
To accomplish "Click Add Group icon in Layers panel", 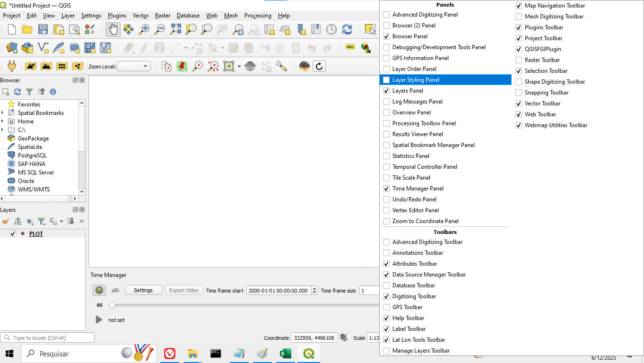I will pyautogui.click(x=17, y=221).
